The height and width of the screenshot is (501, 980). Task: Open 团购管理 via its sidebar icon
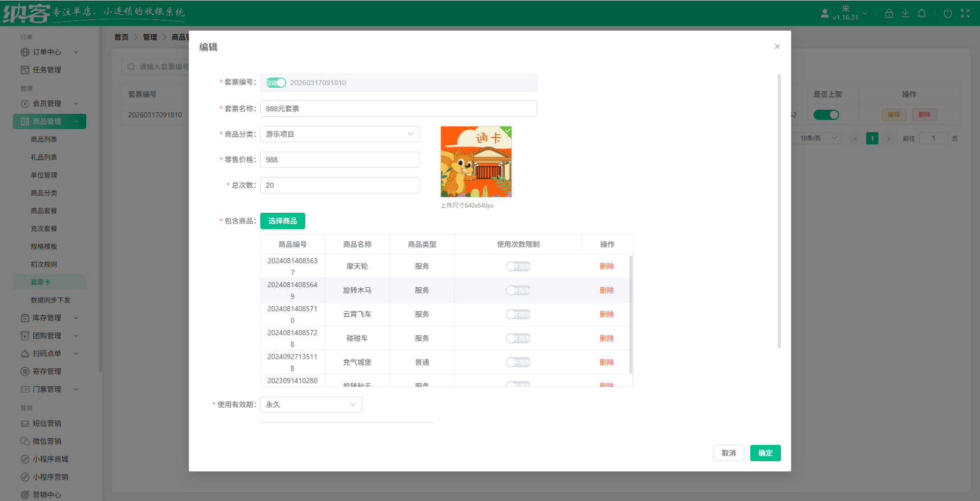click(24, 335)
